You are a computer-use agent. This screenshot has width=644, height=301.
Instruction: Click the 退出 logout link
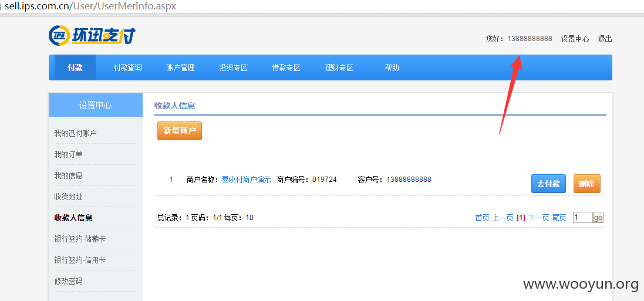[605, 39]
